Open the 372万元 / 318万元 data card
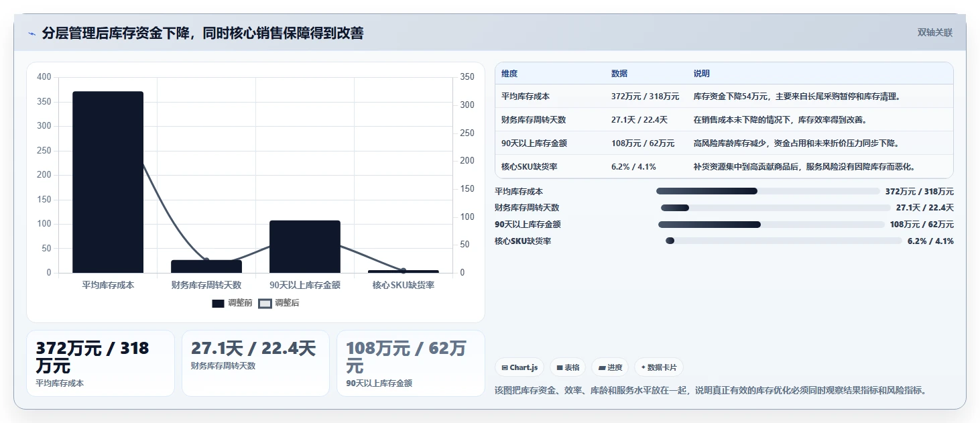Image resolution: width=980 pixels, height=423 pixels. pyautogui.click(x=101, y=363)
